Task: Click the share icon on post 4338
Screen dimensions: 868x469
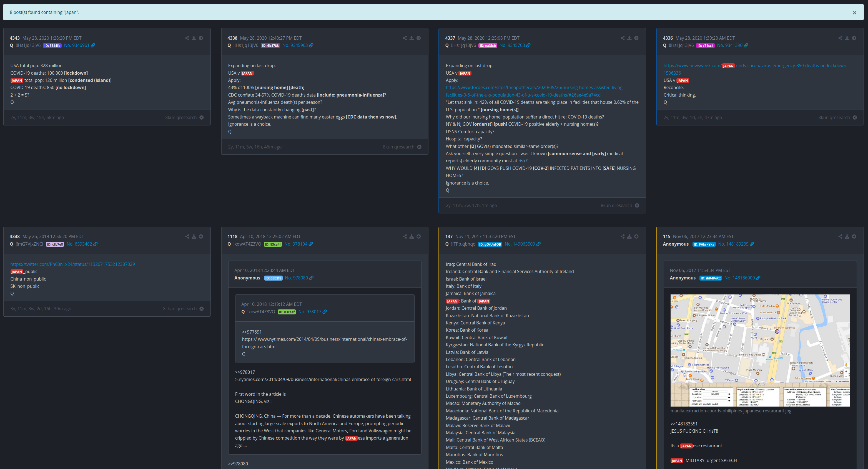Action: [x=405, y=38]
